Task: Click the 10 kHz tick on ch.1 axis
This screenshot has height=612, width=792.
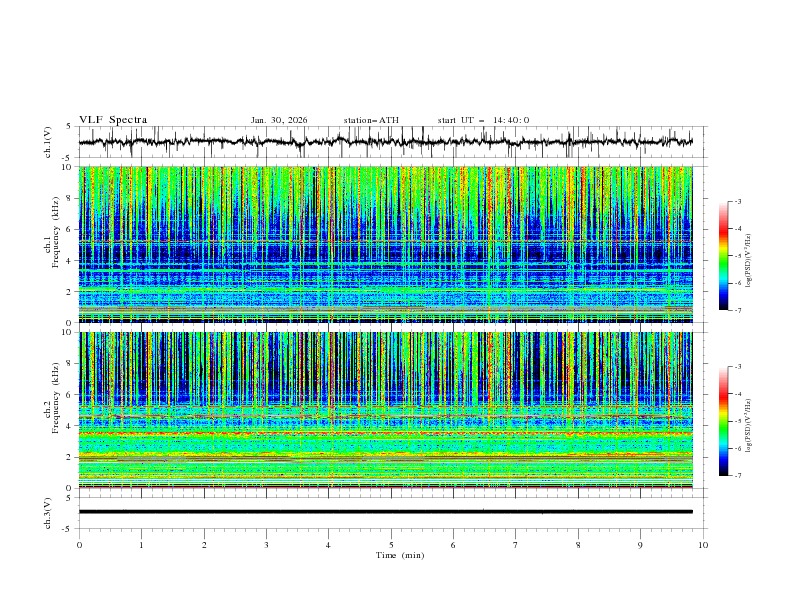Action: [68, 167]
